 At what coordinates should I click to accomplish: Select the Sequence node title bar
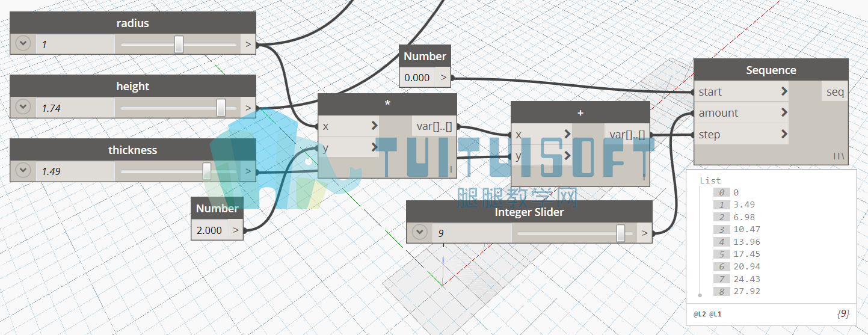point(771,70)
